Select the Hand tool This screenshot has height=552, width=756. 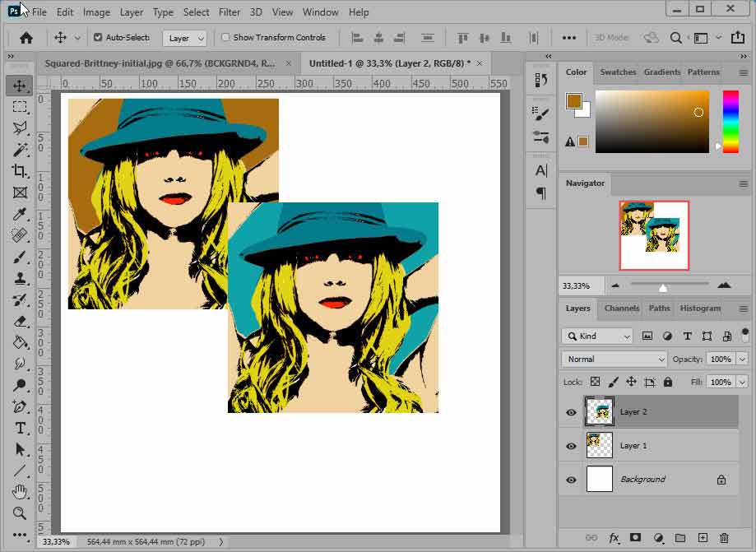19,492
